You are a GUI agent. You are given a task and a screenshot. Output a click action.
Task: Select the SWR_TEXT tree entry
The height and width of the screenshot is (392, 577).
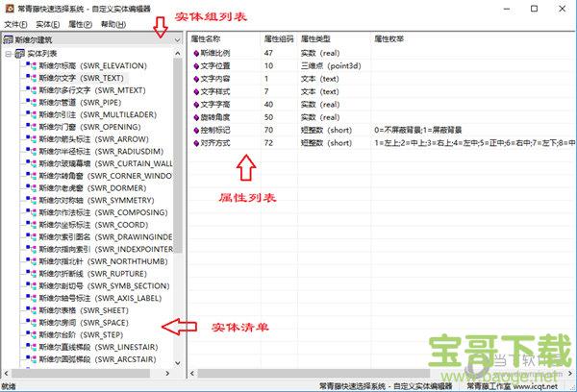coord(82,78)
